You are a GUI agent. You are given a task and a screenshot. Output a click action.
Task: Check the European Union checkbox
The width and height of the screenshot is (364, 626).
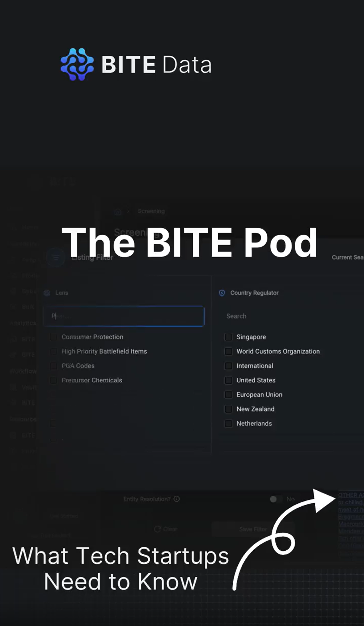coord(228,394)
